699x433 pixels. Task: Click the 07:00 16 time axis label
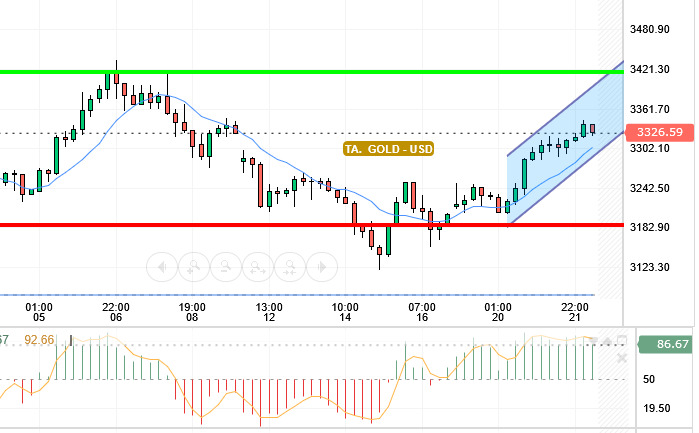click(x=422, y=312)
